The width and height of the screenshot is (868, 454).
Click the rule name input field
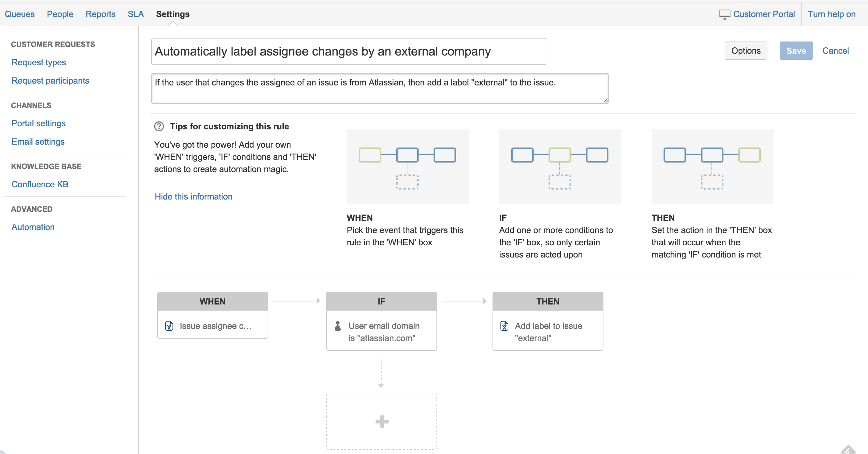tap(349, 52)
